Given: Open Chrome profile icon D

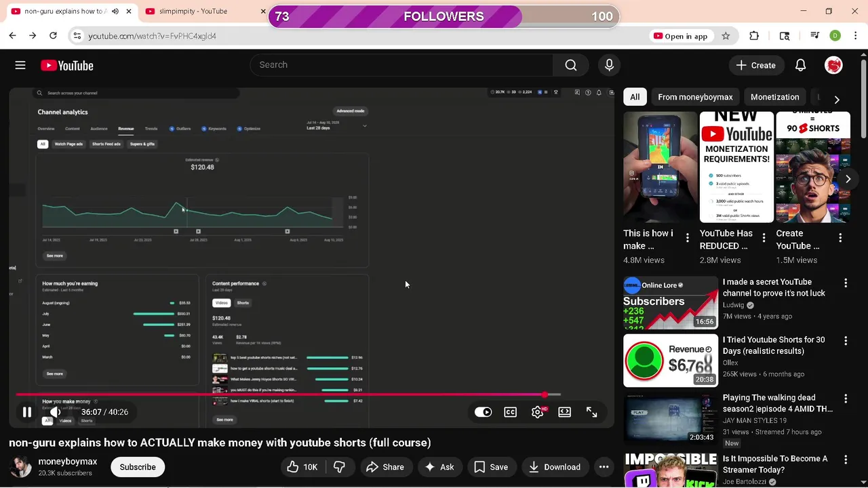Looking at the screenshot, I should point(835,36).
